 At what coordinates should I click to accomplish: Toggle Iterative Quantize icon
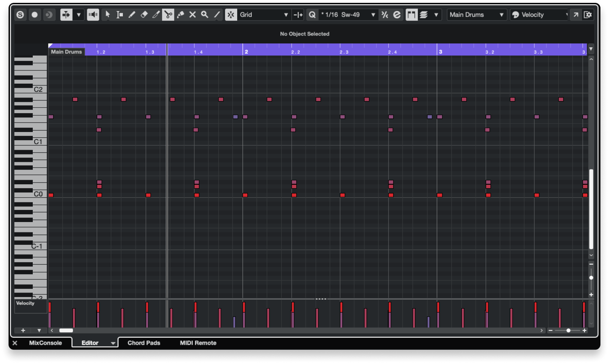pos(385,15)
